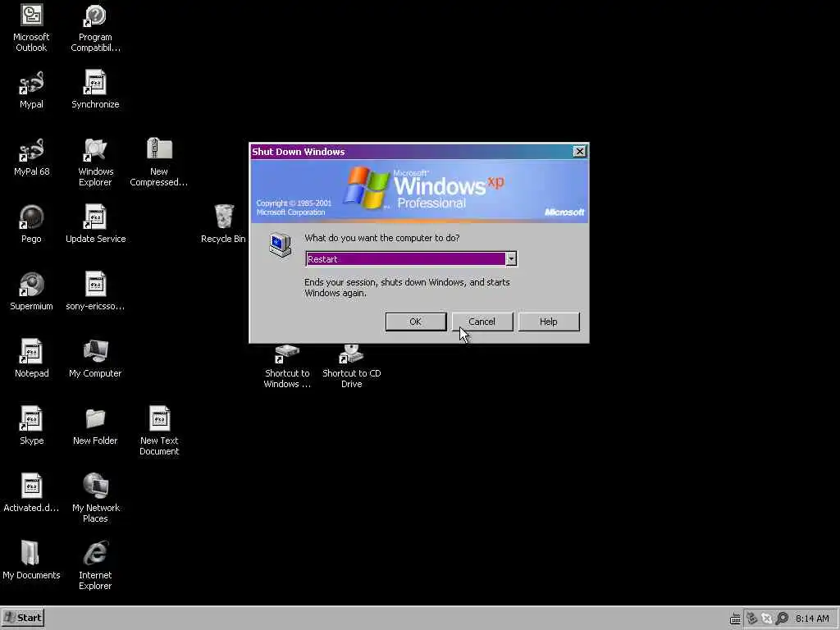Click OK in Shut Down Windows dialog

[x=416, y=322]
